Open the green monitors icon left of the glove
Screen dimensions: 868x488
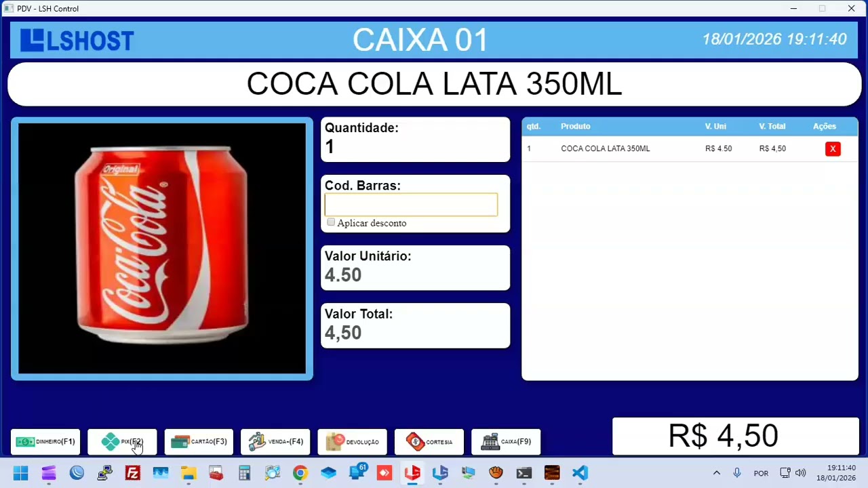pos(468,473)
